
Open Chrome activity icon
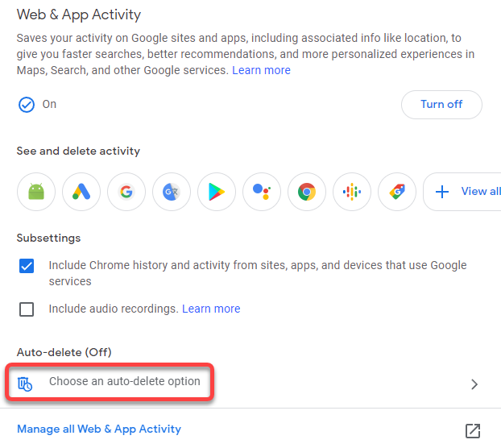(307, 192)
